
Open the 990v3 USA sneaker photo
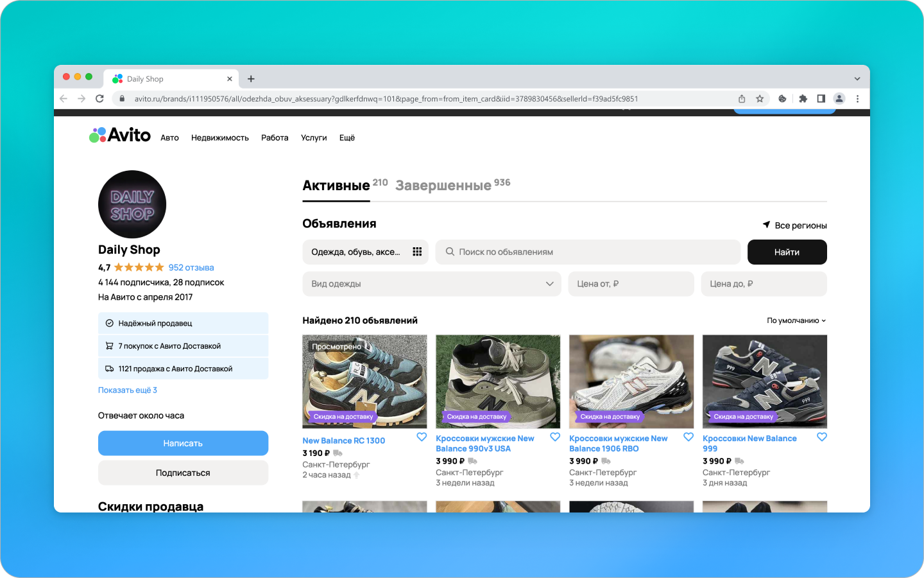498,381
